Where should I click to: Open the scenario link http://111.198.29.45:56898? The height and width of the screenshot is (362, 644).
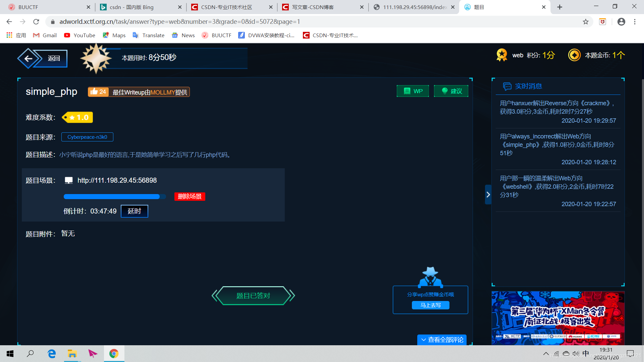pos(117,180)
